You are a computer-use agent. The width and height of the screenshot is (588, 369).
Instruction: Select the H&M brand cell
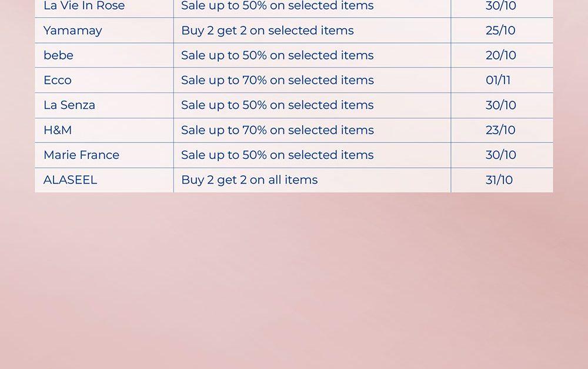pos(58,130)
